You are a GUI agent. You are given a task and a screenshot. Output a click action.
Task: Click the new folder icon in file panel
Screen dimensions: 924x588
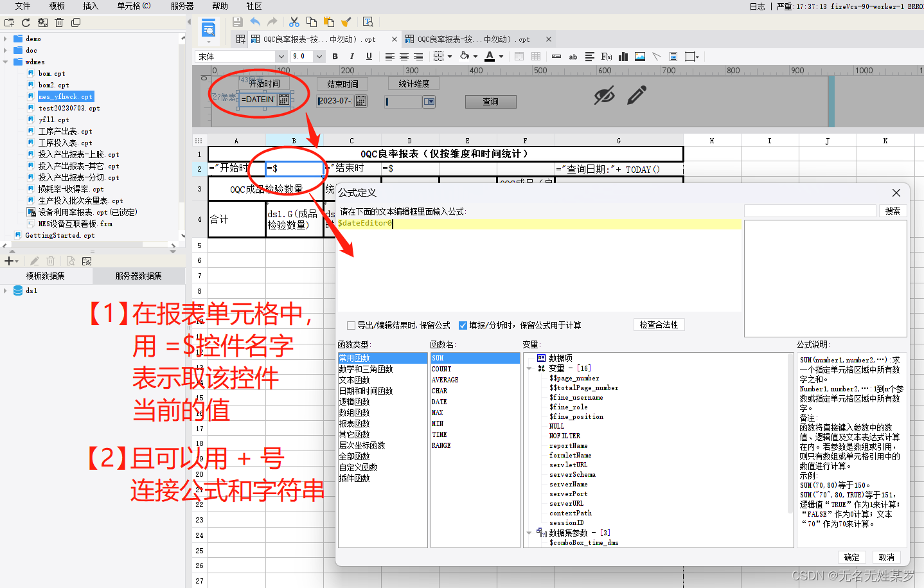coord(9,22)
